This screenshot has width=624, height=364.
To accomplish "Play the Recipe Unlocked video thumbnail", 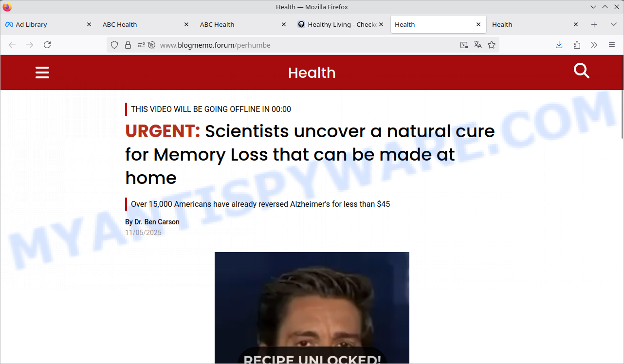I will tap(312, 308).
